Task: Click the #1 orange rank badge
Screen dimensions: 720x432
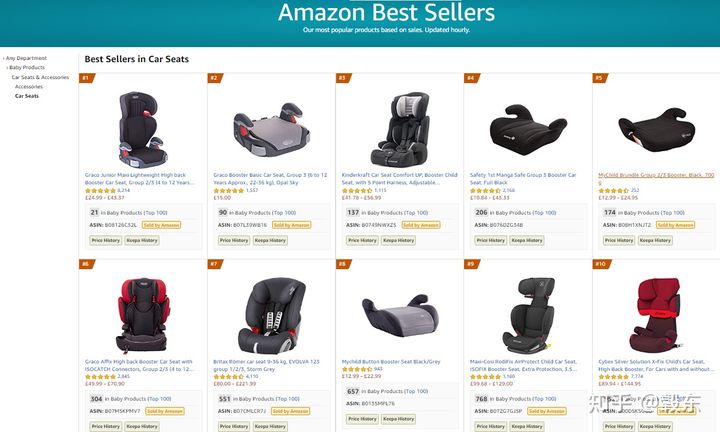Action: [86, 78]
